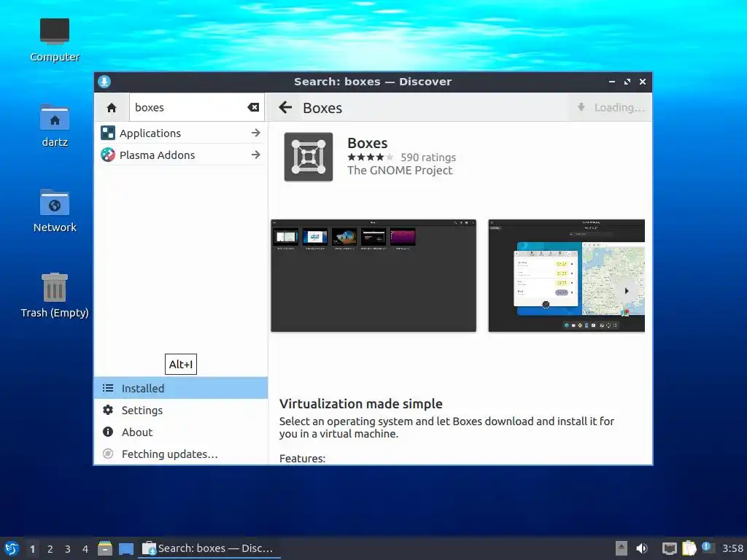
Task: Select Discover taskbar window entry
Action: (x=209, y=548)
